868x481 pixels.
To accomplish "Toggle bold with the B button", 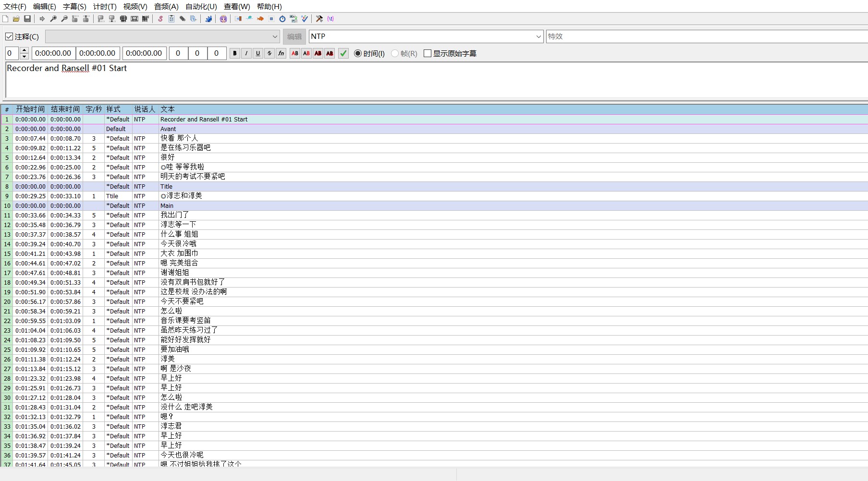I will [235, 53].
